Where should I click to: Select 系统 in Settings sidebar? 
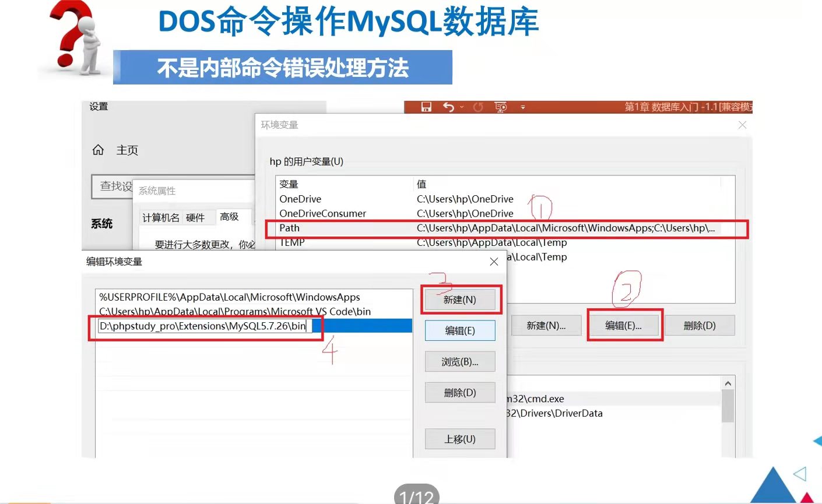click(x=101, y=224)
